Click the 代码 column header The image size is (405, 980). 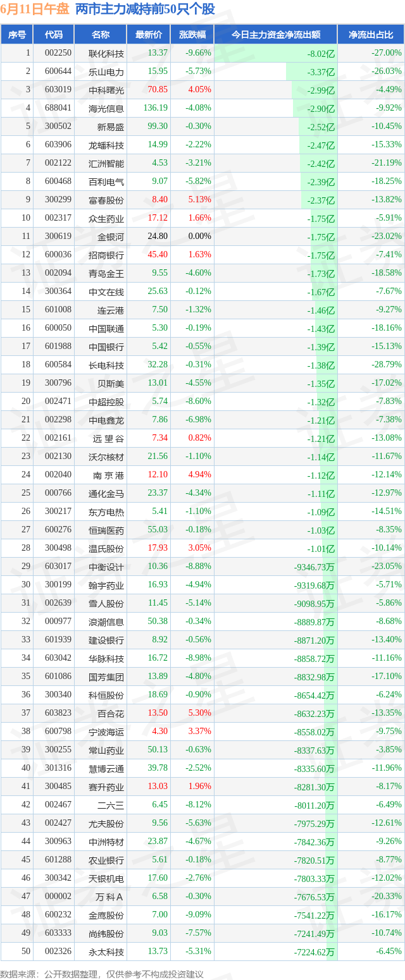click(54, 35)
